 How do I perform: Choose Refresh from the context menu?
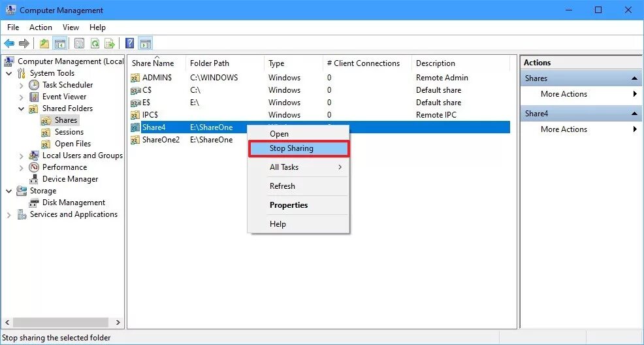tap(298, 186)
